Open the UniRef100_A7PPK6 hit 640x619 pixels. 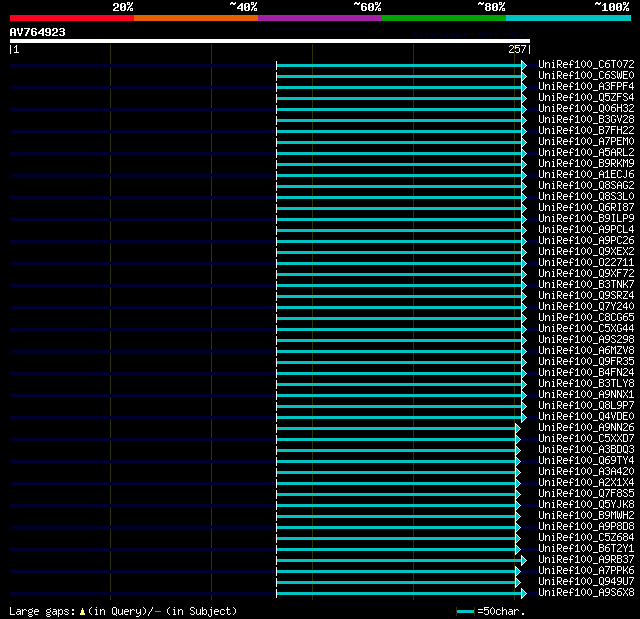[x=586, y=571]
